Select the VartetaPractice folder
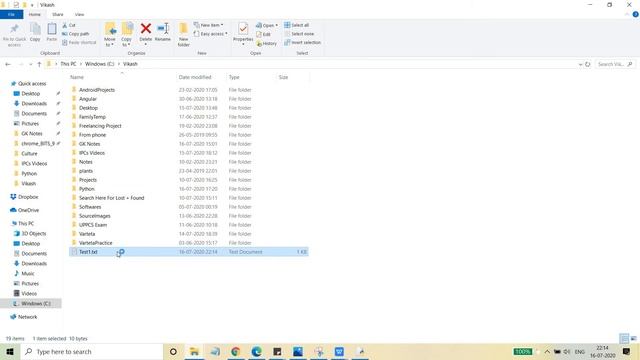 (96, 243)
